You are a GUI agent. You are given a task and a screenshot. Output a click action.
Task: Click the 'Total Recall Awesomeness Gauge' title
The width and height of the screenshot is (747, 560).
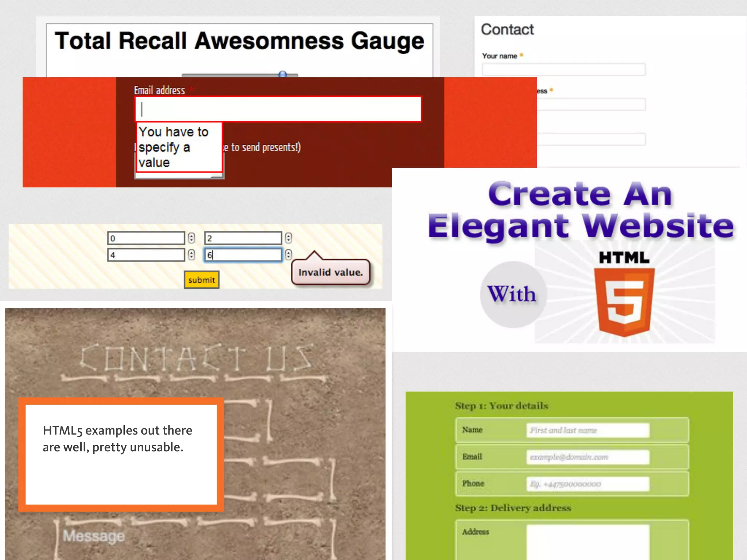point(239,40)
